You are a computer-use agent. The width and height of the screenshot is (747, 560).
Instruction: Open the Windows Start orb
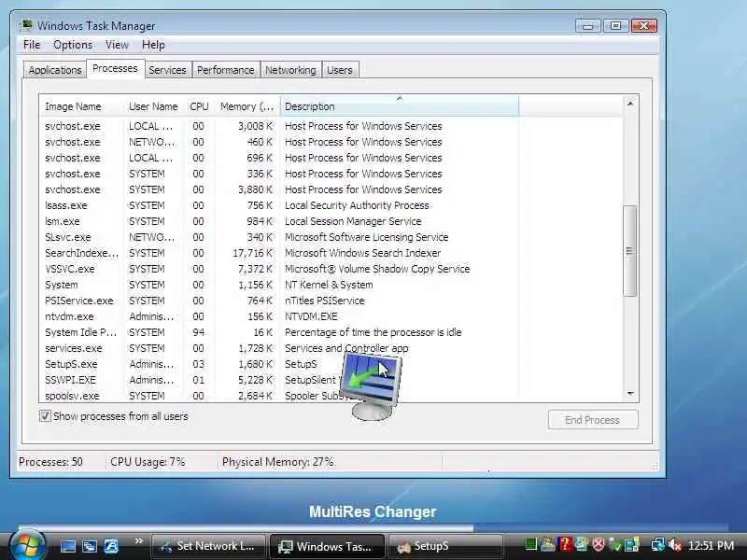tap(28, 545)
